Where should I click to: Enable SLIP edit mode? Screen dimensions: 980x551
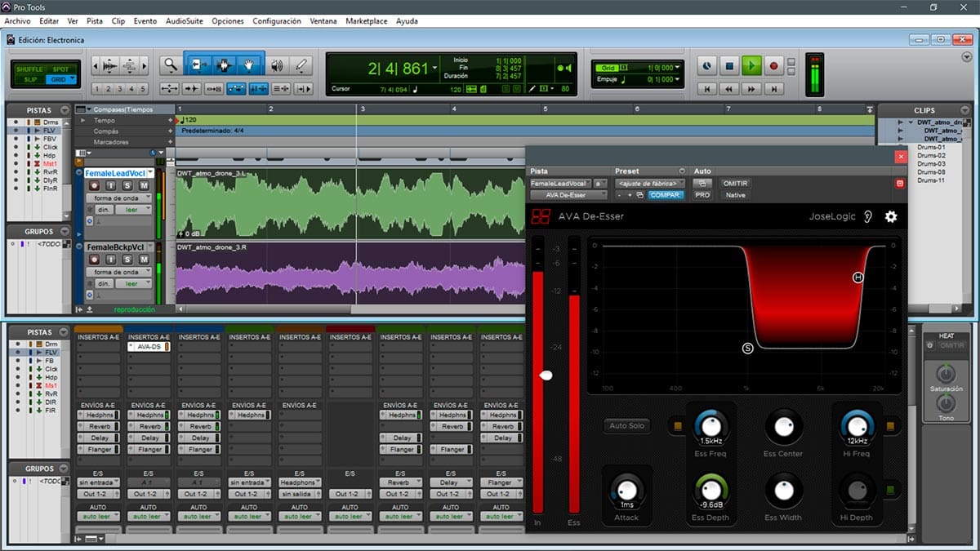[30, 79]
